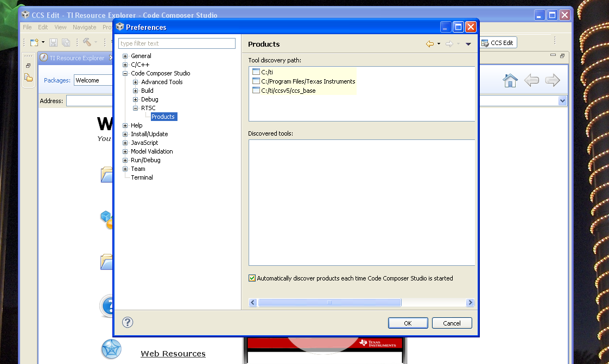Click the Project Explorer icon in sidebar

[28, 77]
